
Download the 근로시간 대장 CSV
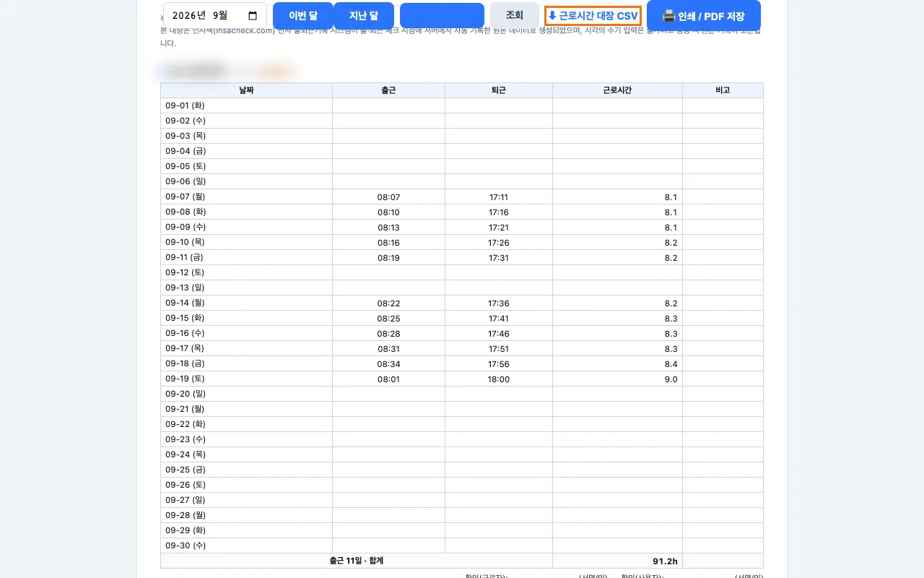(593, 16)
